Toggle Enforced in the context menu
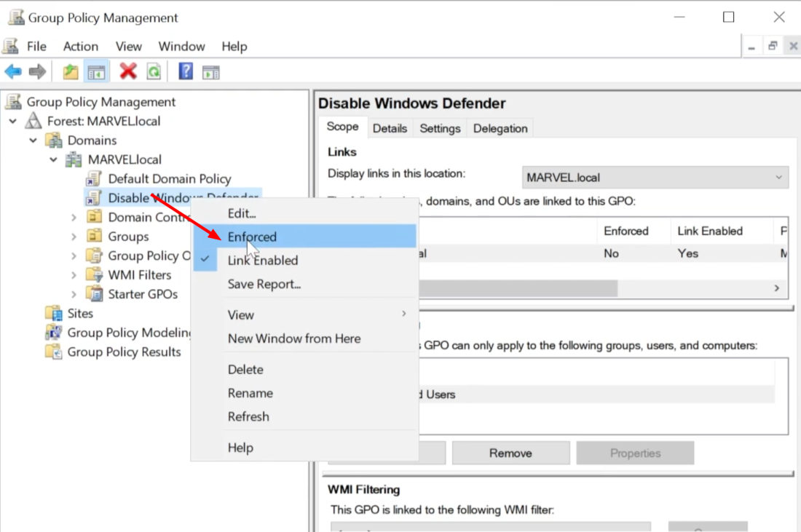 click(x=252, y=237)
